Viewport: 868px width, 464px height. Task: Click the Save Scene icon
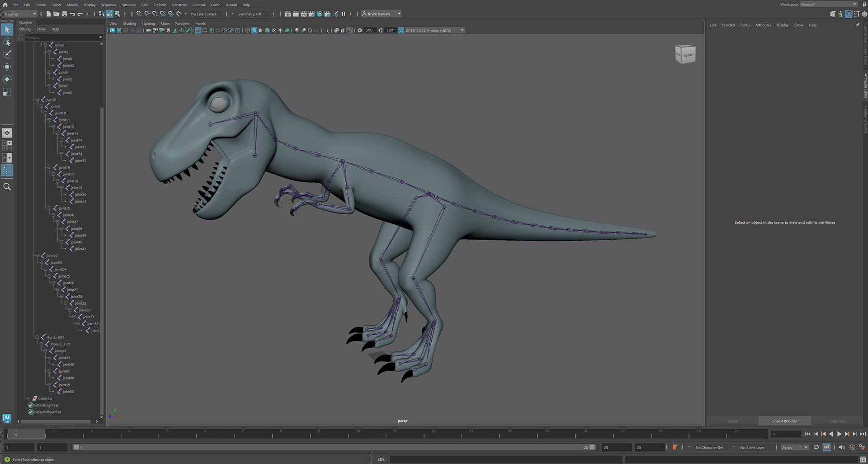coord(64,14)
